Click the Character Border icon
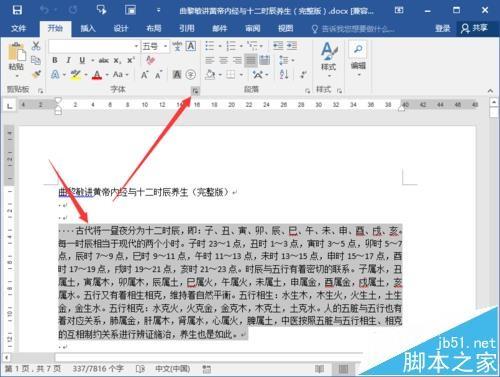The width and height of the screenshot is (500, 377). [x=191, y=46]
